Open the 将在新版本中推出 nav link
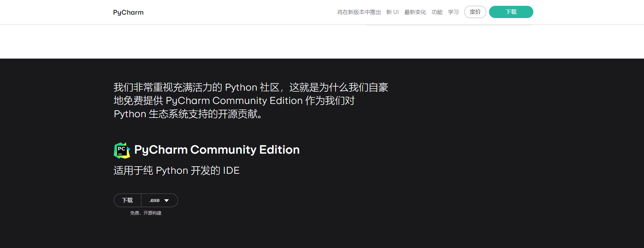Screen dimensions: 644x248 click(359, 12)
